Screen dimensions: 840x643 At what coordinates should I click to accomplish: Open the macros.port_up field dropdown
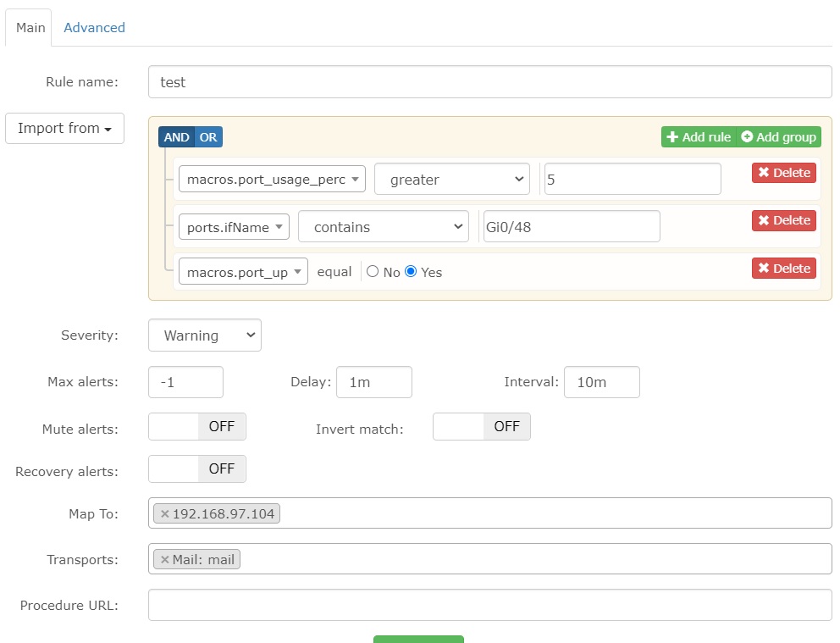click(243, 272)
